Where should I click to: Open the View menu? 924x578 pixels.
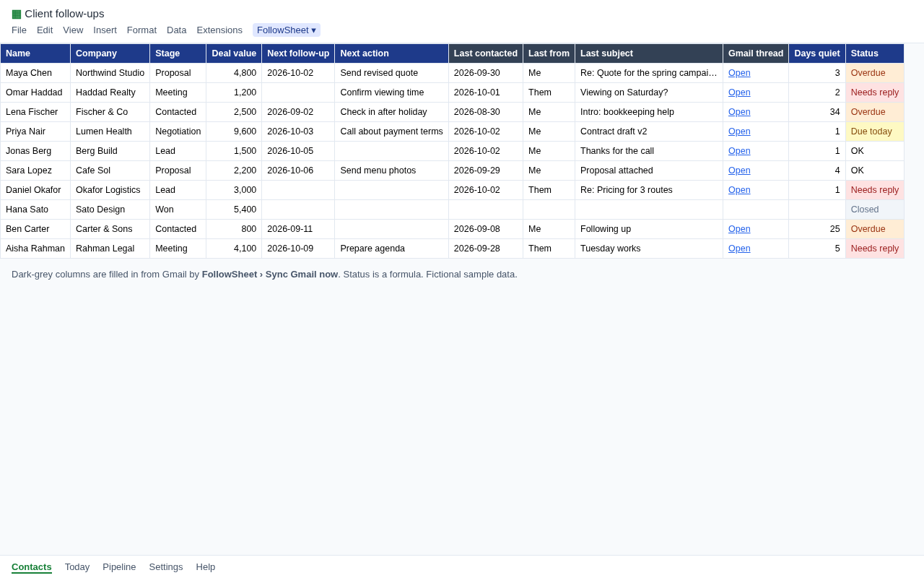pyautogui.click(x=73, y=30)
